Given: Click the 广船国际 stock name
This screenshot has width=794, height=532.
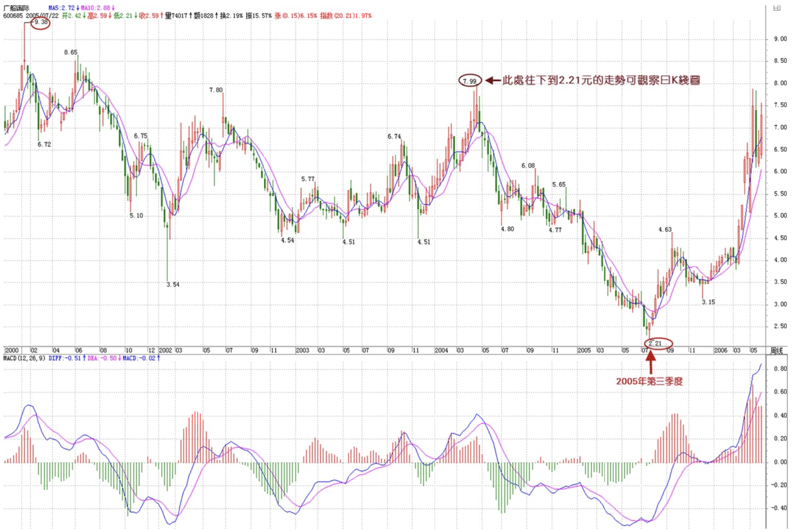Looking at the screenshot, I should (16, 8).
